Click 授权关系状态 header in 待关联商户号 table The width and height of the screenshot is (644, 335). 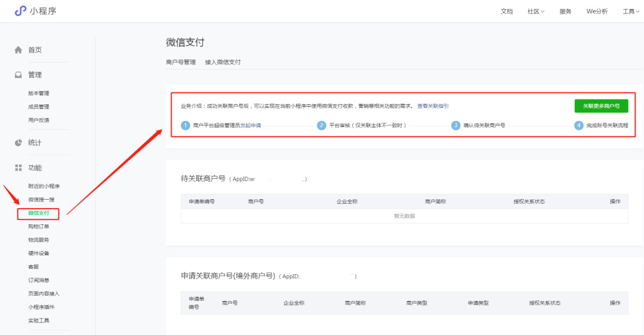pos(529,201)
